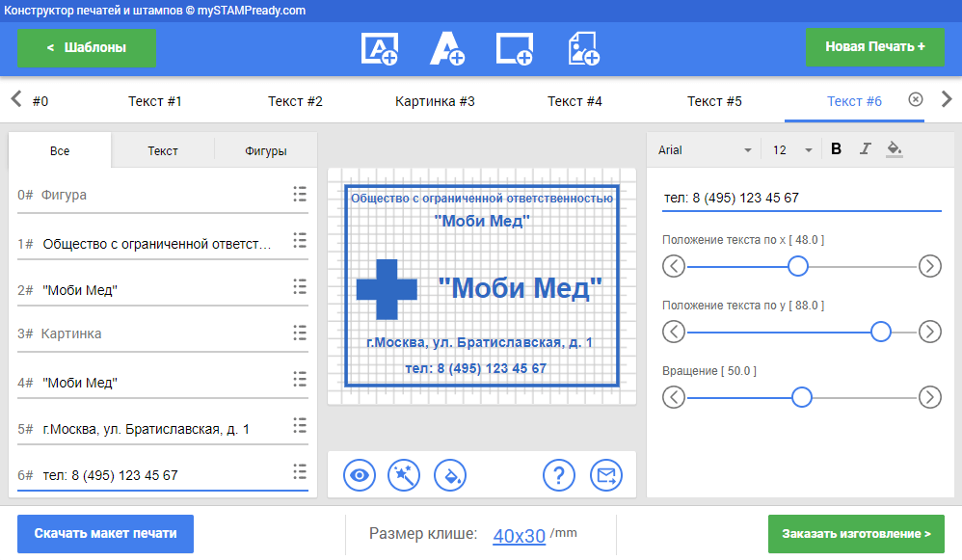The width and height of the screenshot is (962, 560).
Task: Select row 4# "Моби Мед" in list
Action: 163,382
